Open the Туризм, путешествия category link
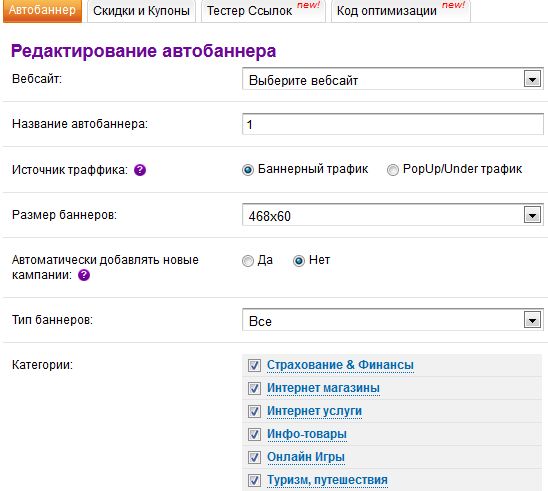Screen dimensions: 548x491 click(327, 480)
